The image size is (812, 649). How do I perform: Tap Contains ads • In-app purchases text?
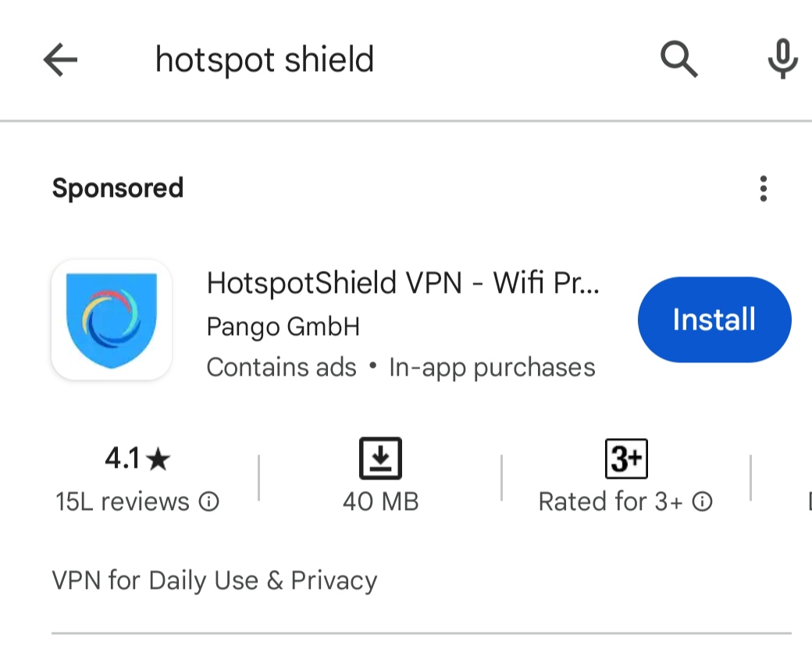pos(401,367)
